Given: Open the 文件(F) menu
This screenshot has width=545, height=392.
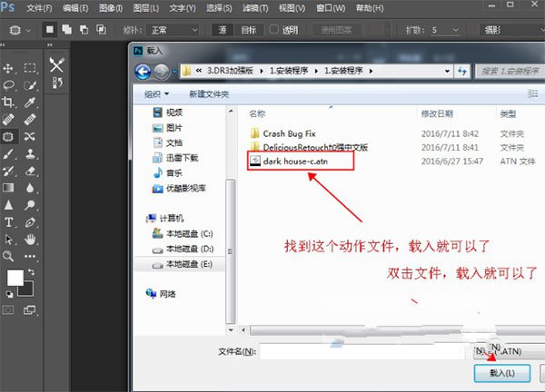Looking at the screenshot, I should pos(39,8).
